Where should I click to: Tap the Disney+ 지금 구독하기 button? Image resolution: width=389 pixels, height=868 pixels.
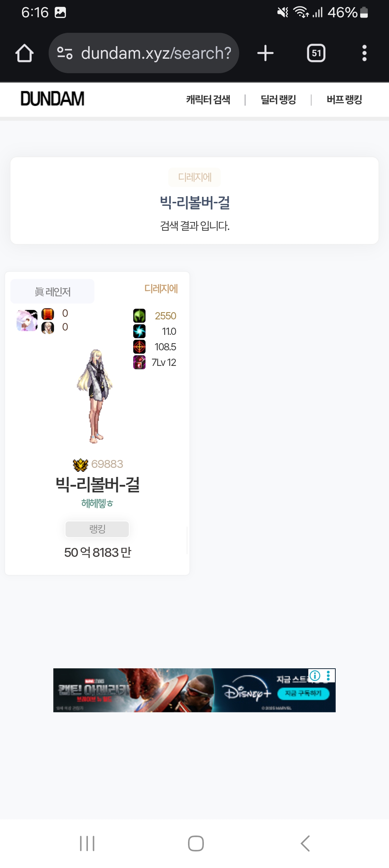pos(303,693)
